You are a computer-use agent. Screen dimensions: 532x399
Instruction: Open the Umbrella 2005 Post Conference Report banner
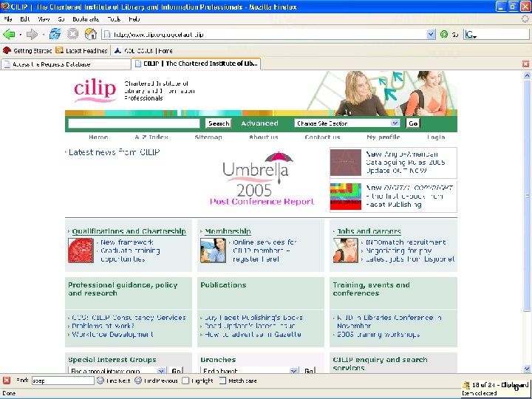(x=262, y=179)
